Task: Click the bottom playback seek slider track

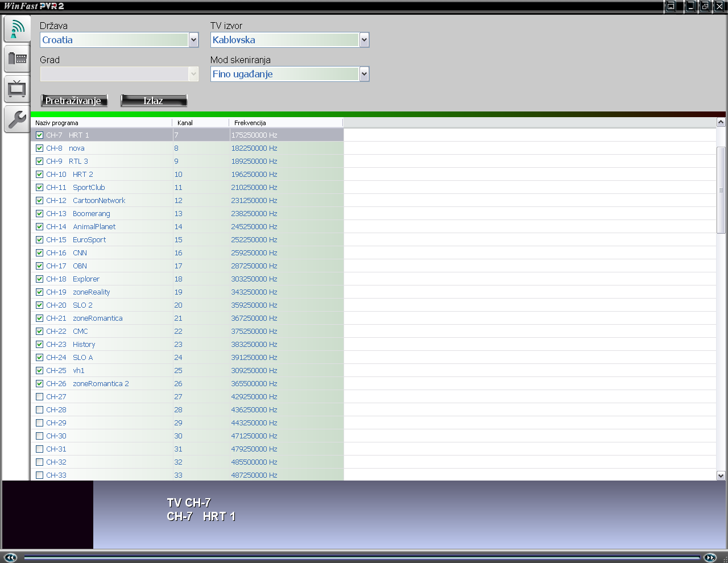Action: (x=362, y=557)
